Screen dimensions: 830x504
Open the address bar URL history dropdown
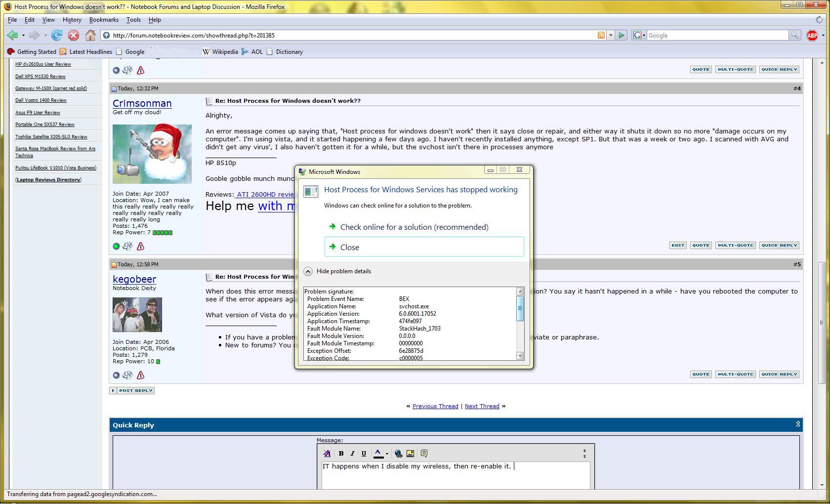pyautogui.click(x=611, y=35)
